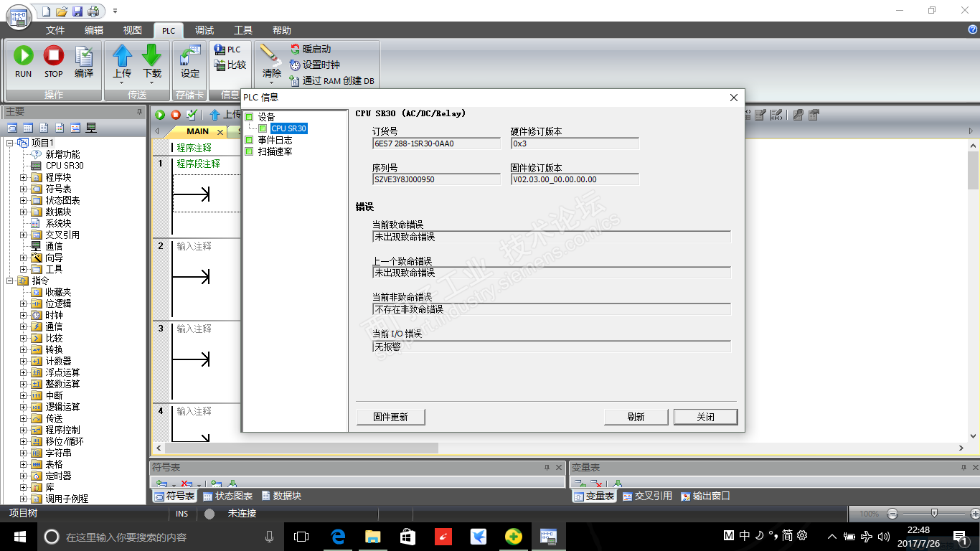The width and height of the screenshot is (980, 551).
Task: Open the 设置时钟 clock setting
Action: pos(315,65)
